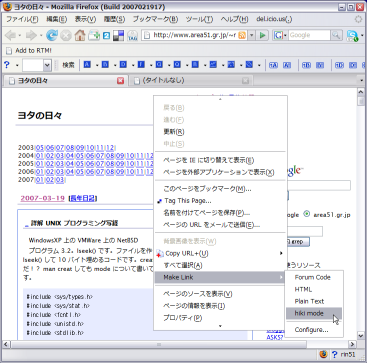This screenshot has width=367, height=363.
Task: Open the all-tabs list dropdown
Action: point(361,81)
